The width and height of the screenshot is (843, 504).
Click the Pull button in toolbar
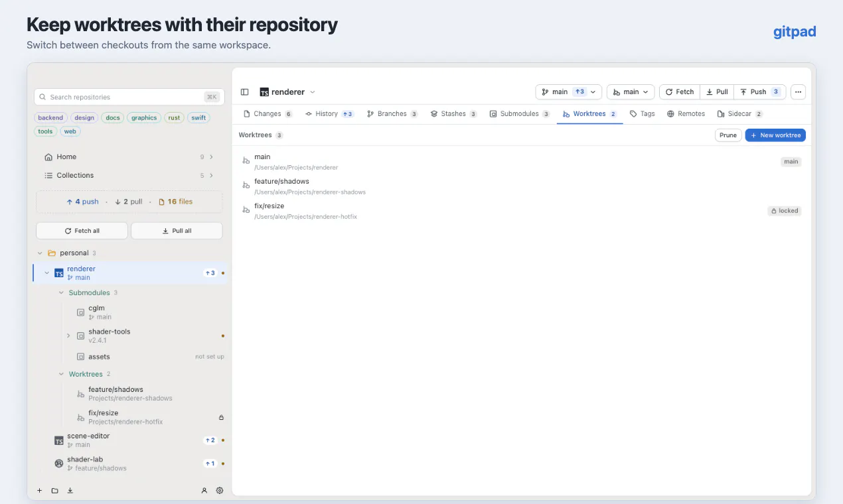717,92
